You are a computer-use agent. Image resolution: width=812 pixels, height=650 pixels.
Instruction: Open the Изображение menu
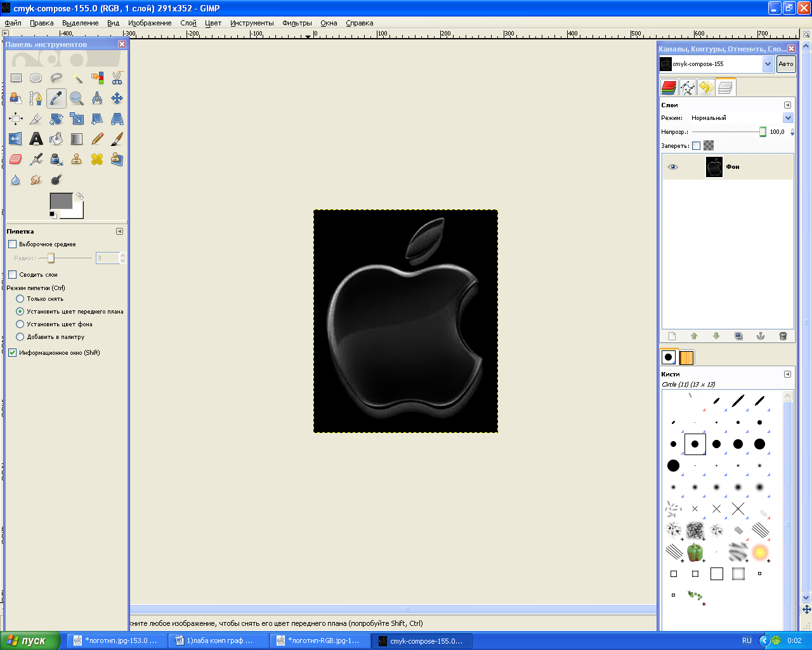pos(150,23)
